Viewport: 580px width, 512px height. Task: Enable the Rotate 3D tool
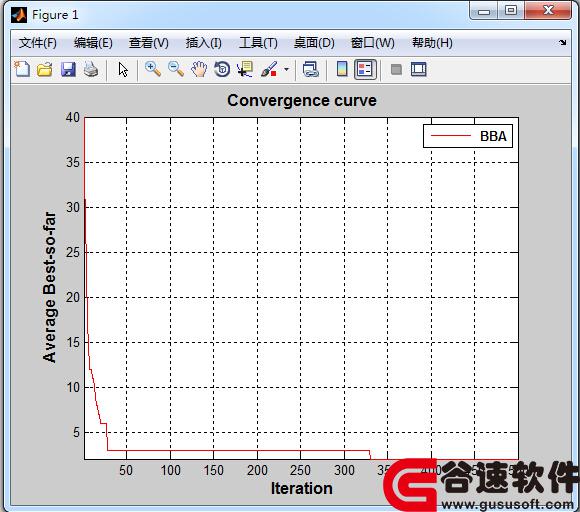coord(222,69)
